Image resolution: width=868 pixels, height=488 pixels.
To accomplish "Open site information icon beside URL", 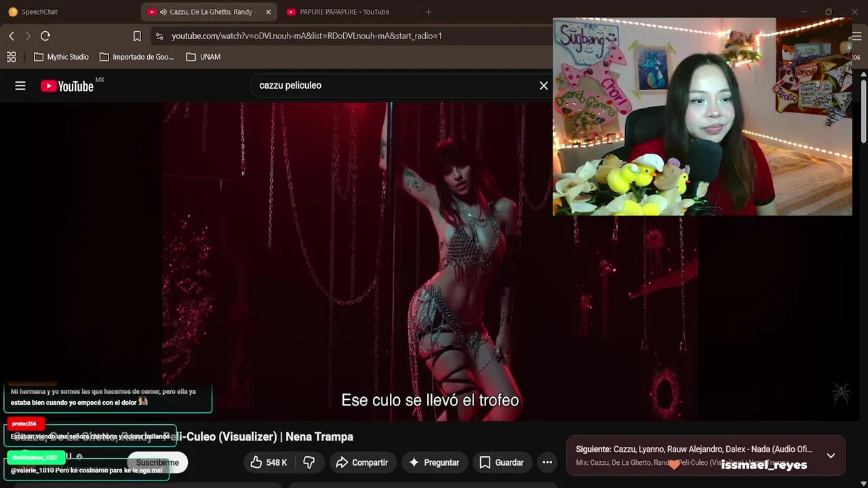I will pyautogui.click(x=159, y=36).
